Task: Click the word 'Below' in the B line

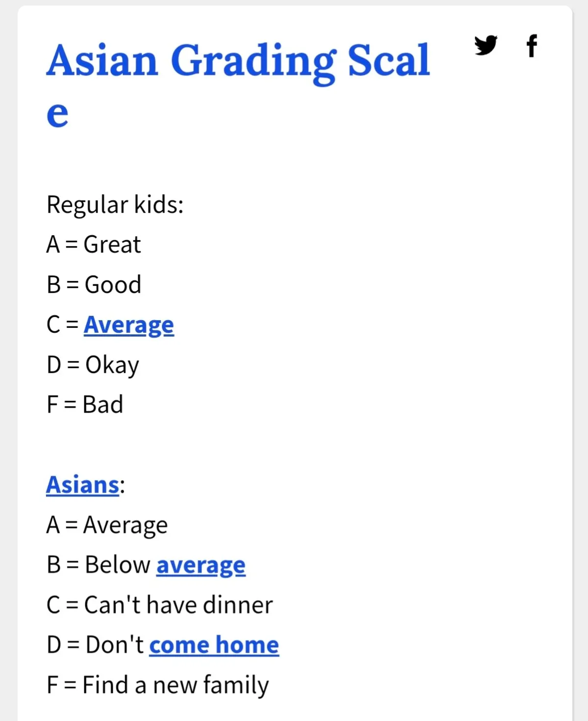Action: [118, 565]
